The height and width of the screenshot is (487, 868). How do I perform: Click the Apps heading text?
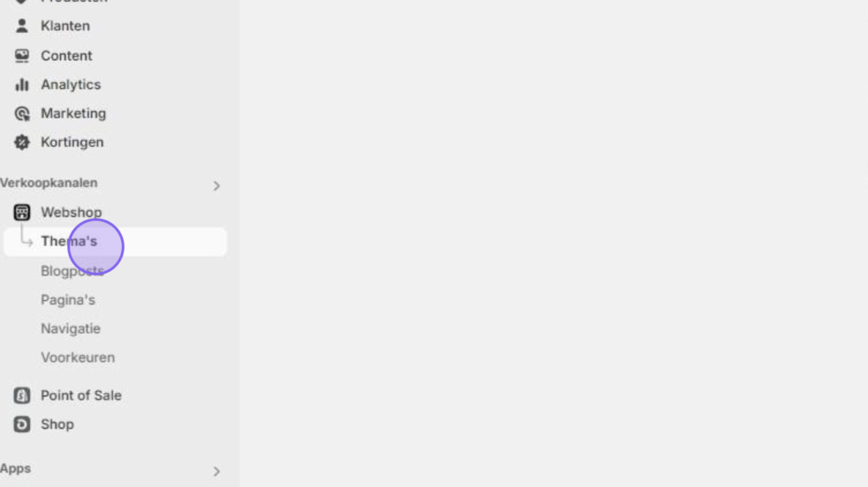tap(15, 468)
